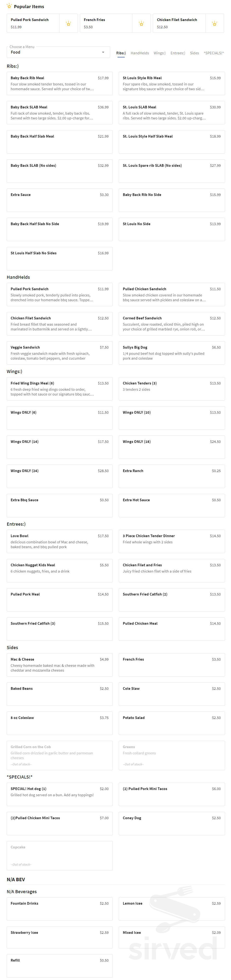This screenshot has height=980, width=231.
Task: Click the dropdown arrow next to Food
Action: point(104,52)
